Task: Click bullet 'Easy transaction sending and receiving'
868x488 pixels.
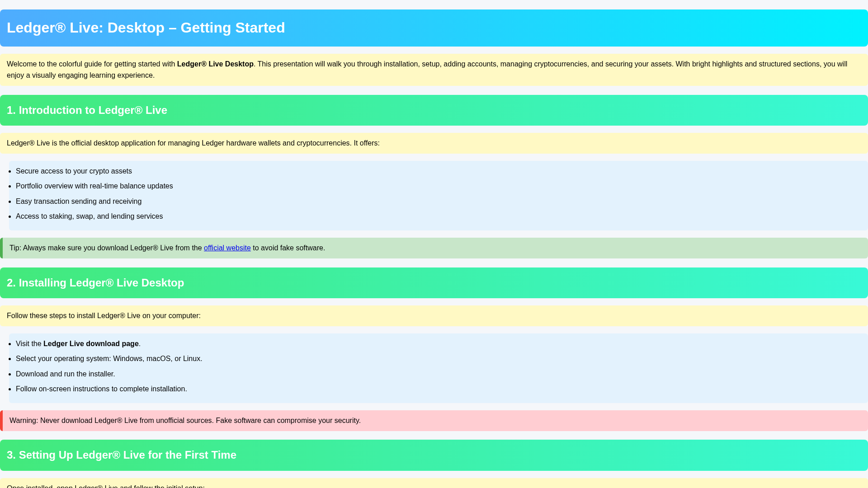Action: pyautogui.click(x=79, y=202)
